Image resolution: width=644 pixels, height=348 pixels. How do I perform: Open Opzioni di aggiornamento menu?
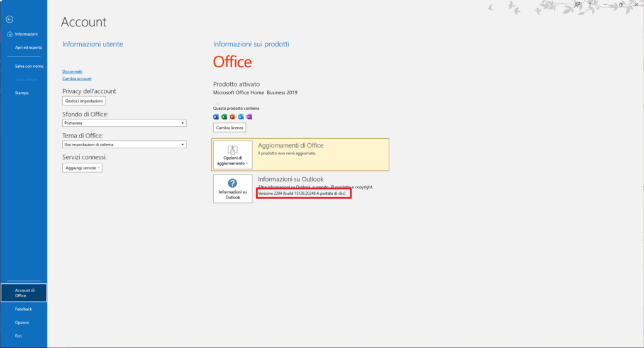coord(233,155)
